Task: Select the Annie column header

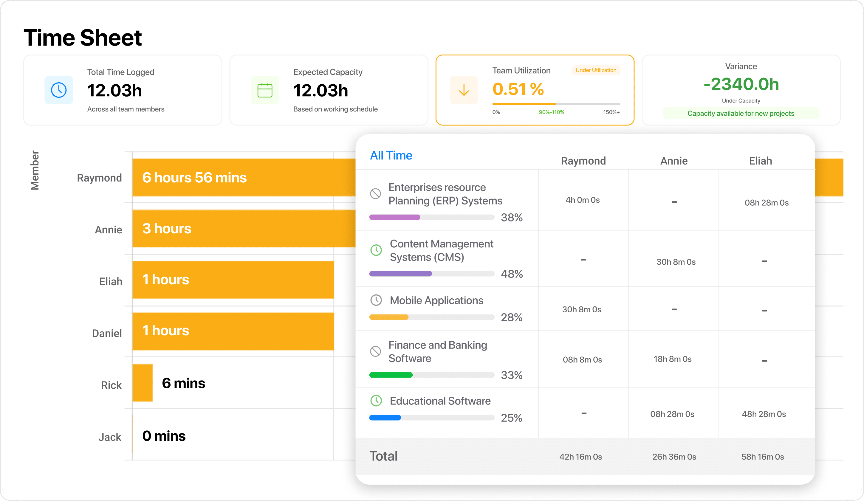Action: [x=674, y=161]
